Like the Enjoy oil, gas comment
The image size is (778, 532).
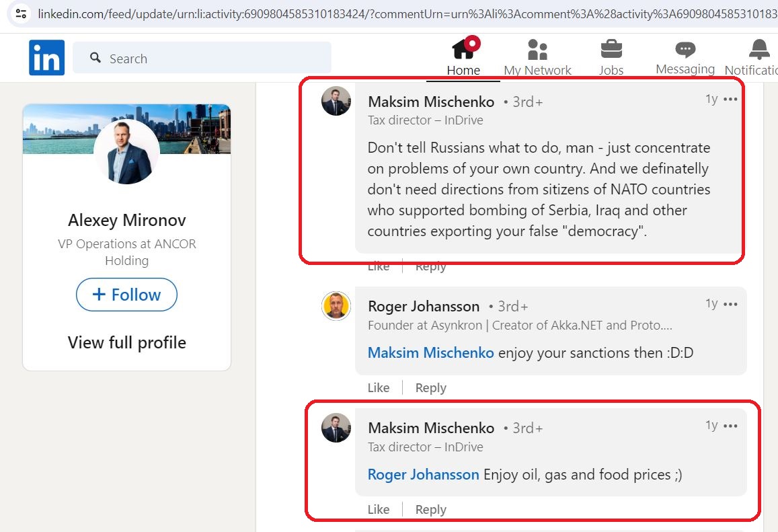379,510
